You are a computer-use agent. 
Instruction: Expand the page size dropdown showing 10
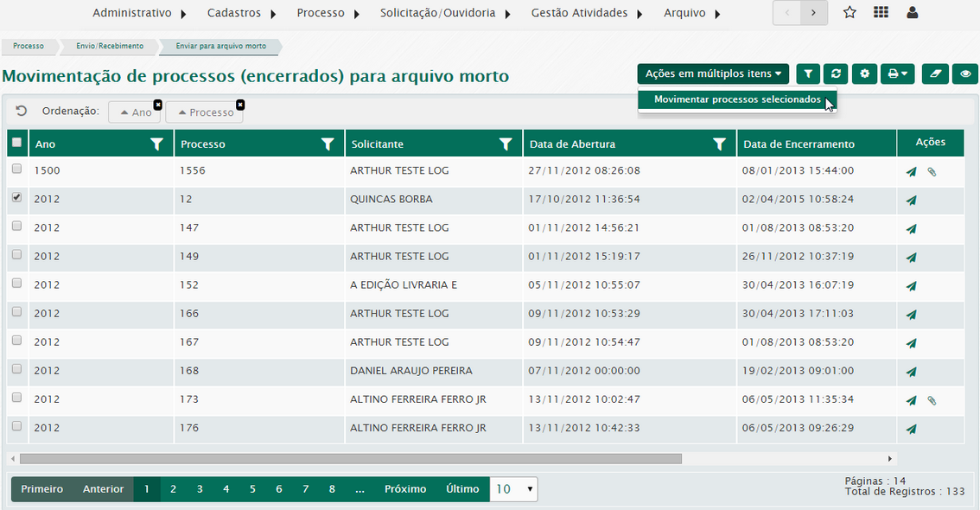[x=514, y=489]
